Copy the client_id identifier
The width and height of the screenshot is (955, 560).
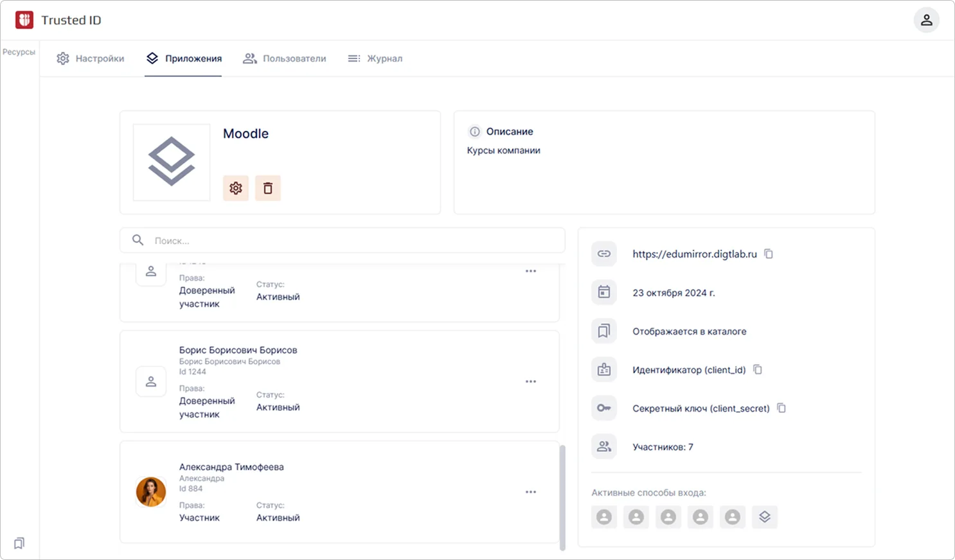pyautogui.click(x=758, y=369)
